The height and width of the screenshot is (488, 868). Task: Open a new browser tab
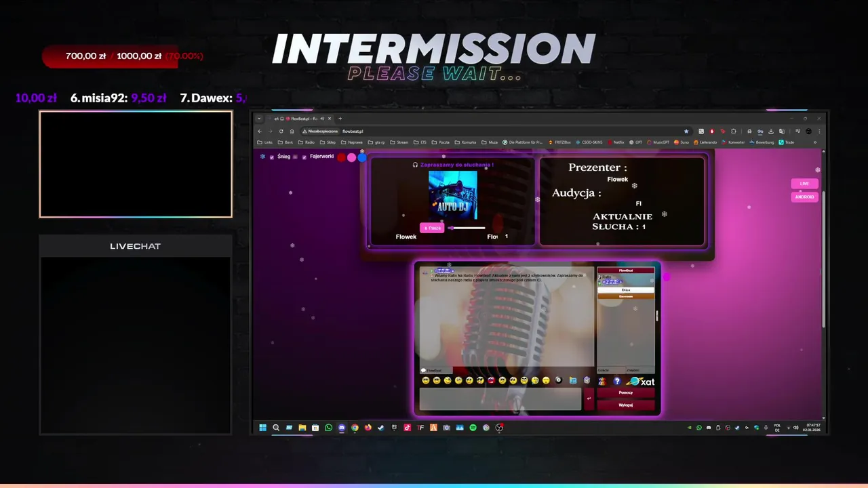340,119
